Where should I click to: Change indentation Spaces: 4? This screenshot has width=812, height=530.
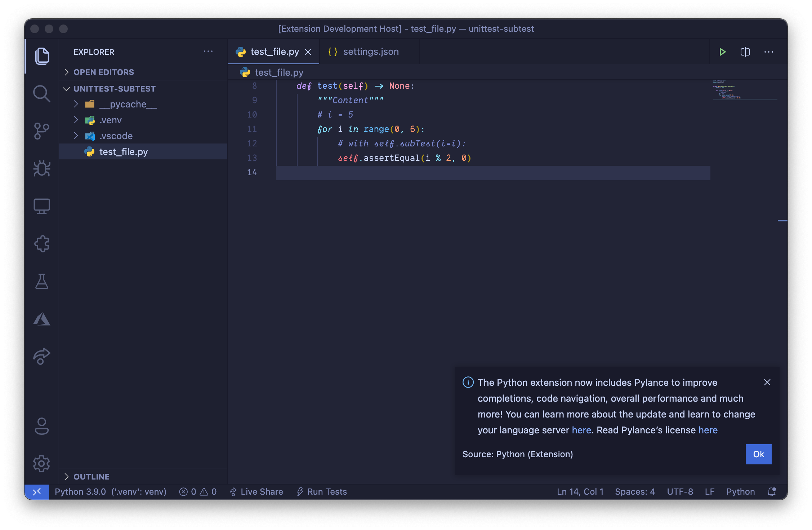point(635,492)
